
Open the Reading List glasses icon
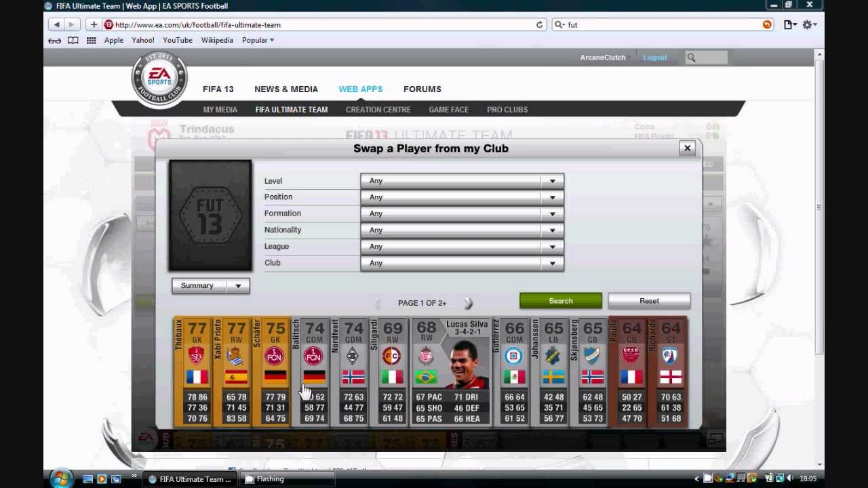55,40
